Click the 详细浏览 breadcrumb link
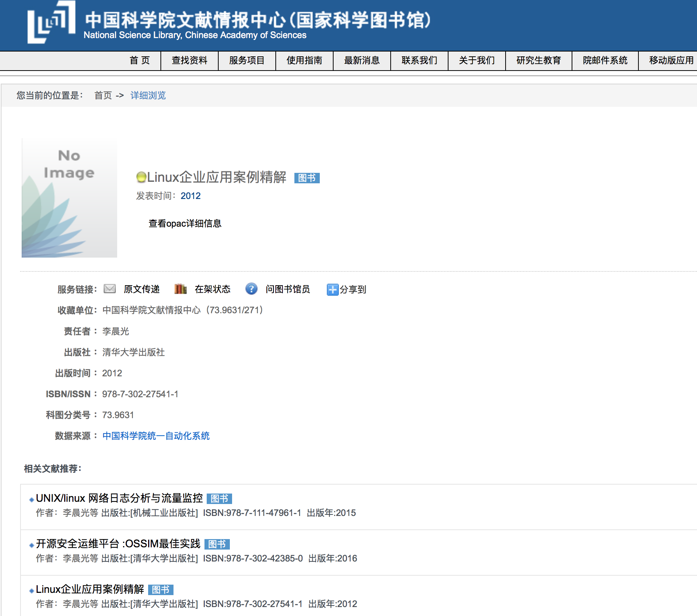This screenshot has width=697, height=616. tap(148, 96)
